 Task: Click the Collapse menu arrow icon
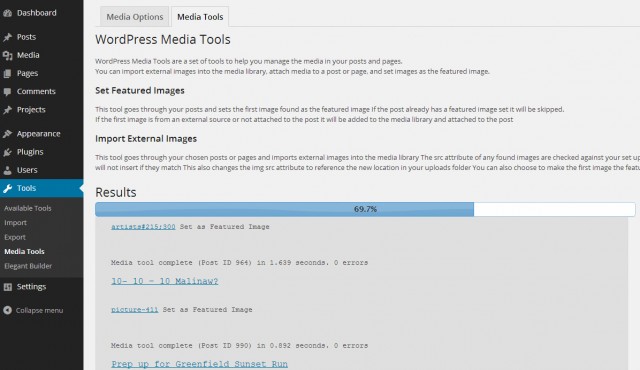coord(7,310)
